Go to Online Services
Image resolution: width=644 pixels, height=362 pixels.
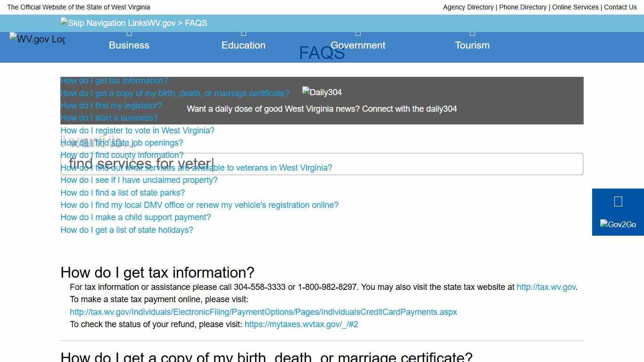tap(575, 7)
